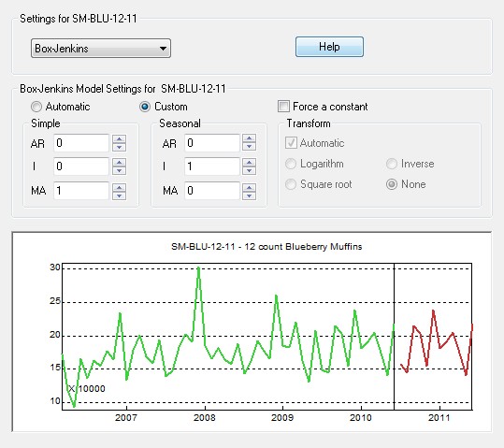Screen dimensions: 504x448
Task: Click the chart title SM-BLU-12-11 Blueberry Muffins
Action: pyautogui.click(x=266, y=247)
